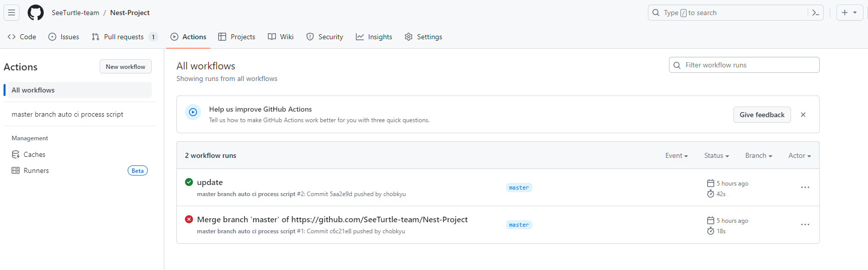
Task: Expand the Branch filter dropdown
Action: tap(758, 156)
